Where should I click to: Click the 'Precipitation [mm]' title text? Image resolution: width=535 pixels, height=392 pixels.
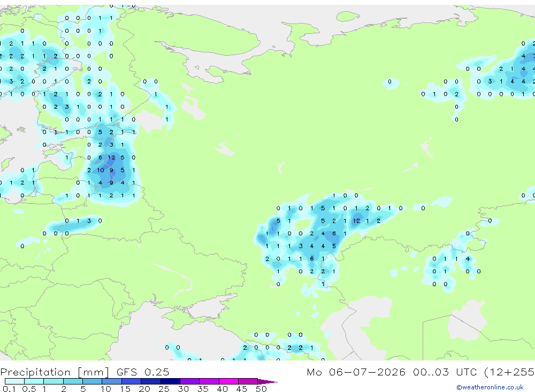pos(55,372)
